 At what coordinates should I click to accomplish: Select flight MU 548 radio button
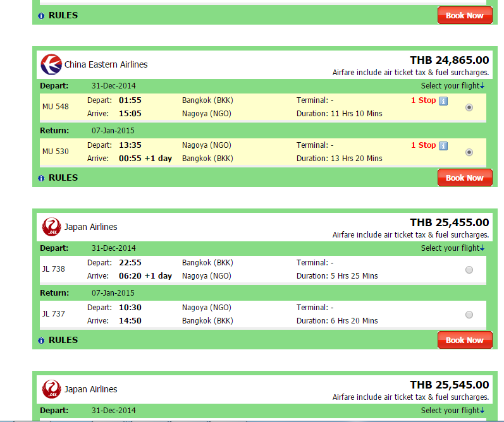click(x=469, y=107)
